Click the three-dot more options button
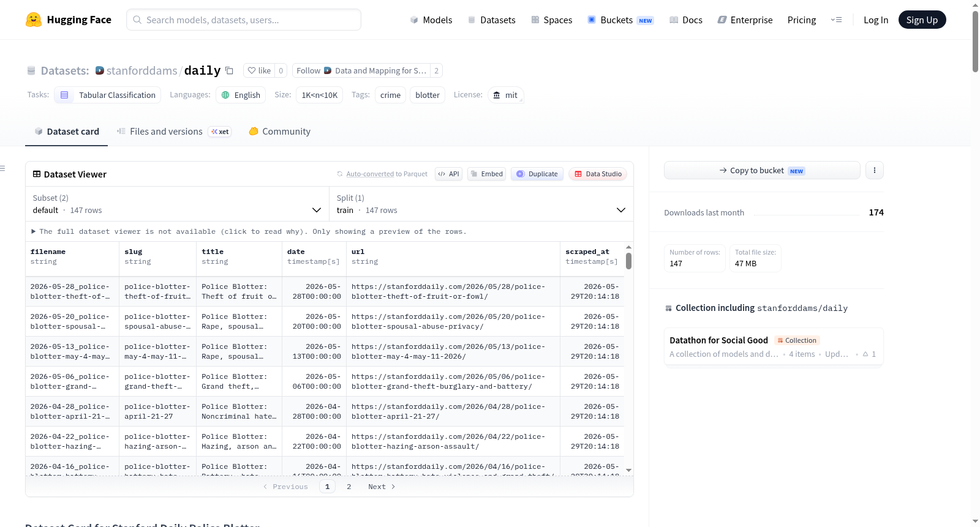This screenshot has height=527, width=980. coord(875,170)
